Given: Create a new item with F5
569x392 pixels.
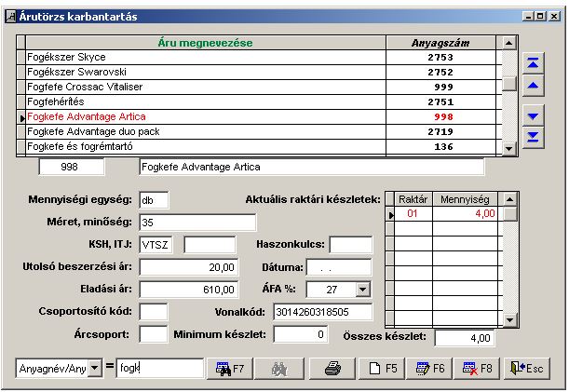Looking at the screenshot, I should [382, 369].
